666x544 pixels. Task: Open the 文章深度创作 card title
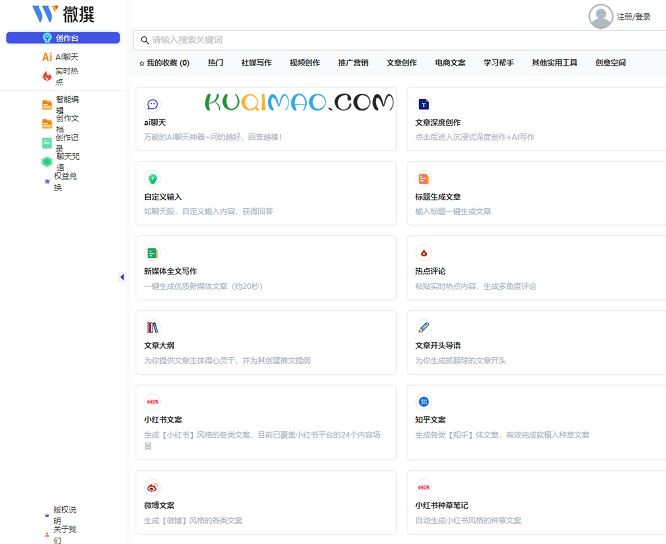pos(438,123)
